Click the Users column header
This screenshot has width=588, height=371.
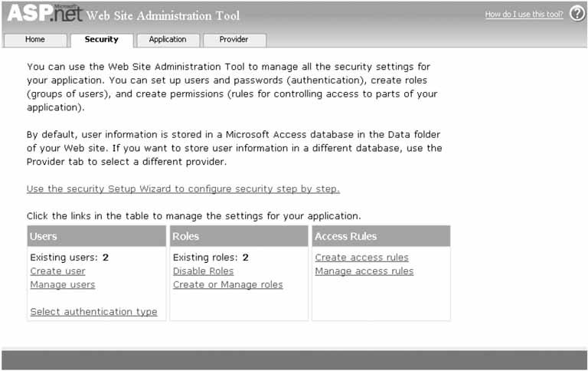coord(44,236)
